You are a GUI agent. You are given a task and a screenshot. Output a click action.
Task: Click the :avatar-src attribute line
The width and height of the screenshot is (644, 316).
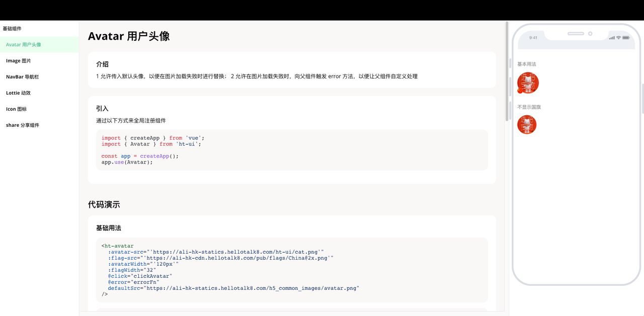[x=216, y=252]
